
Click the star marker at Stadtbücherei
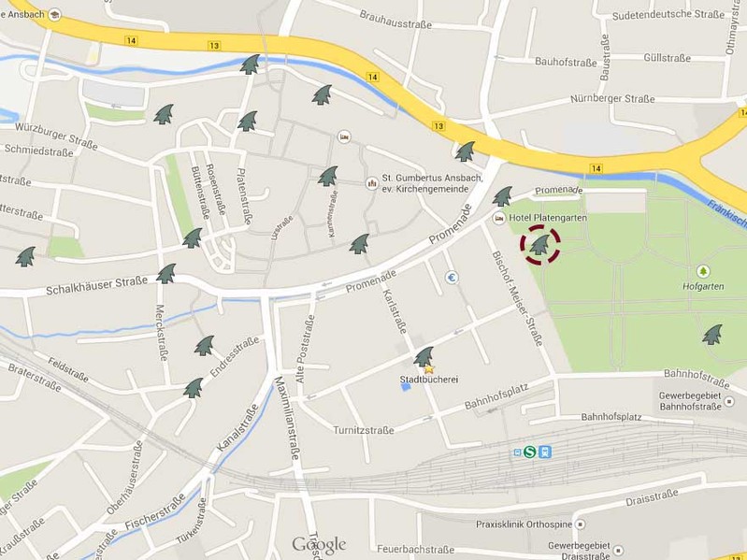[429, 369]
